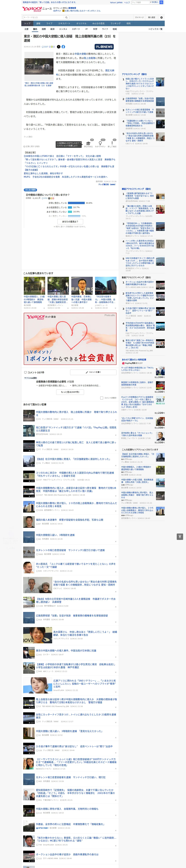
Task: Click the 記事に関する報告 report icon
Action: [x=32, y=147]
